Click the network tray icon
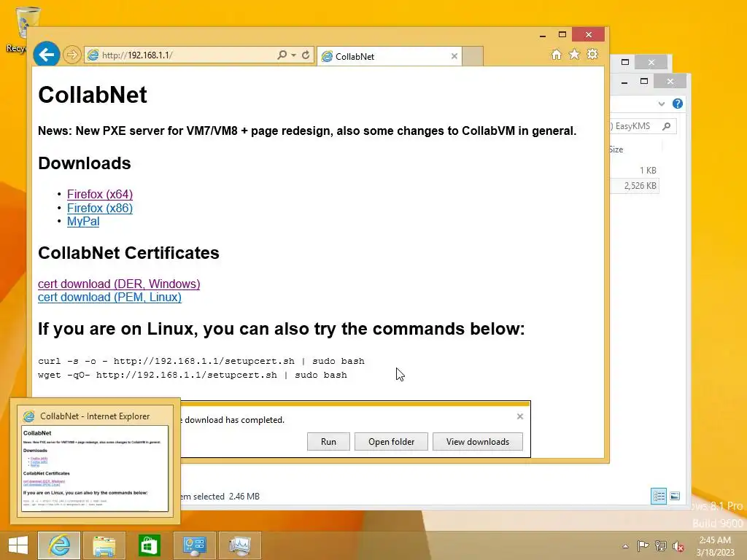This screenshot has width=747, height=560. (661, 545)
